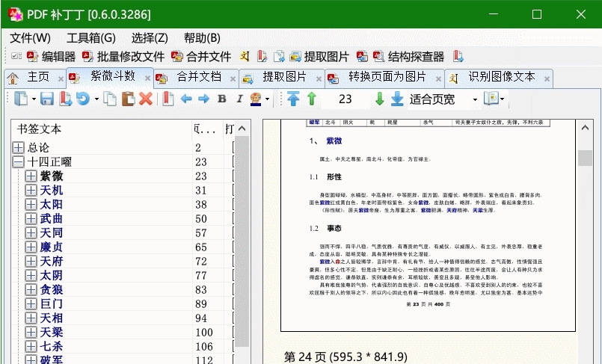Select the 太阳 bookmark row
This screenshot has height=364, width=602.
pos(51,205)
